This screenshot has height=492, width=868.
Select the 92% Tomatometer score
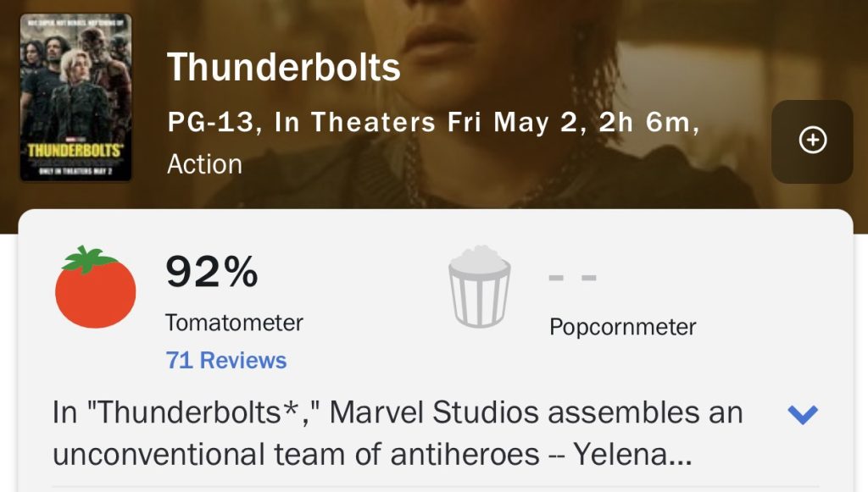[x=211, y=273]
